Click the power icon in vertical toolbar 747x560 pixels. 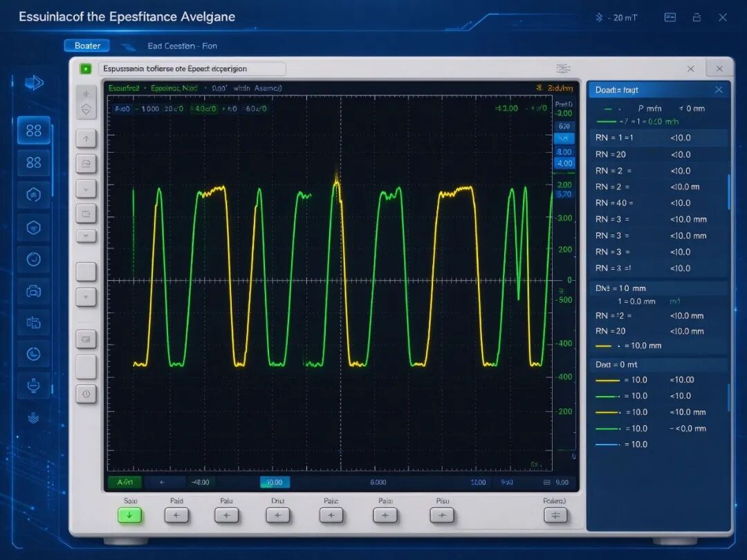pos(86,394)
